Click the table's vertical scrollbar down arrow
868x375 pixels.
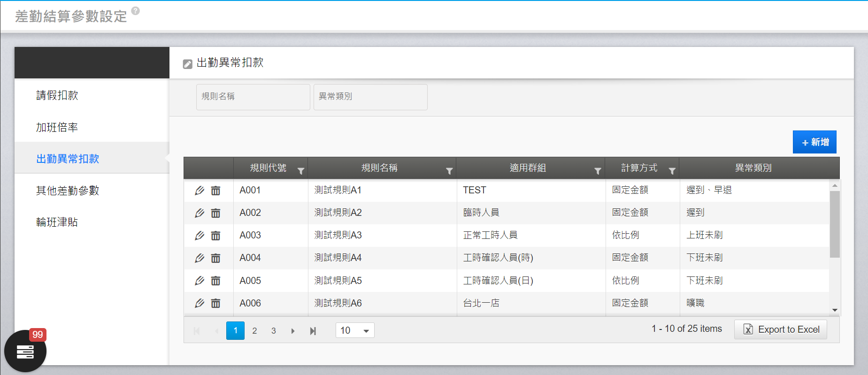835,310
